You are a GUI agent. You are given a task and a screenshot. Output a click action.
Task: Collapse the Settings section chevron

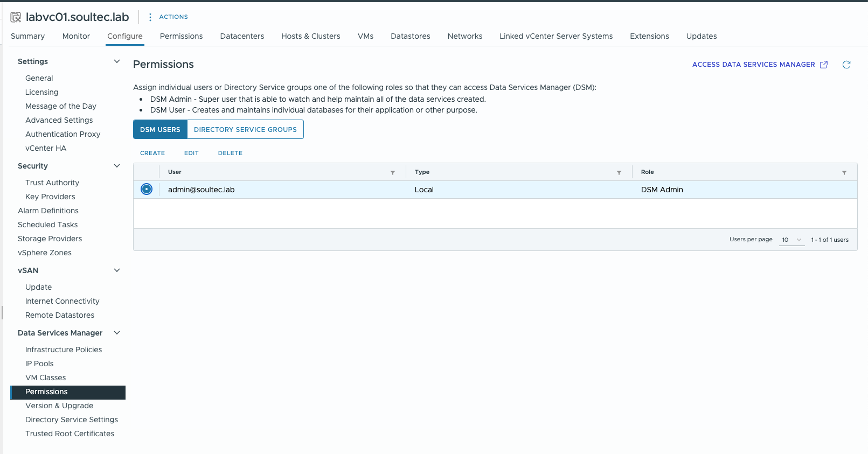click(x=117, y=61)
